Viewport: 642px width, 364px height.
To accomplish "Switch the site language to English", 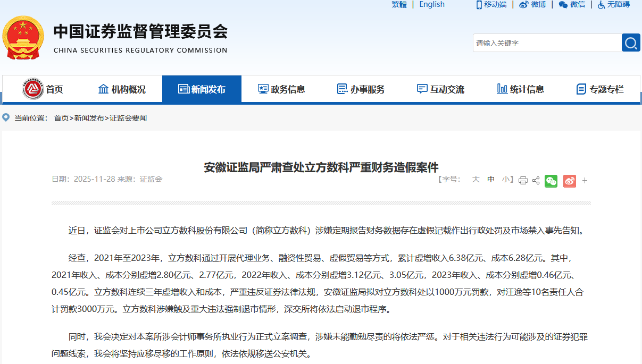I will [x=431, y=5].
